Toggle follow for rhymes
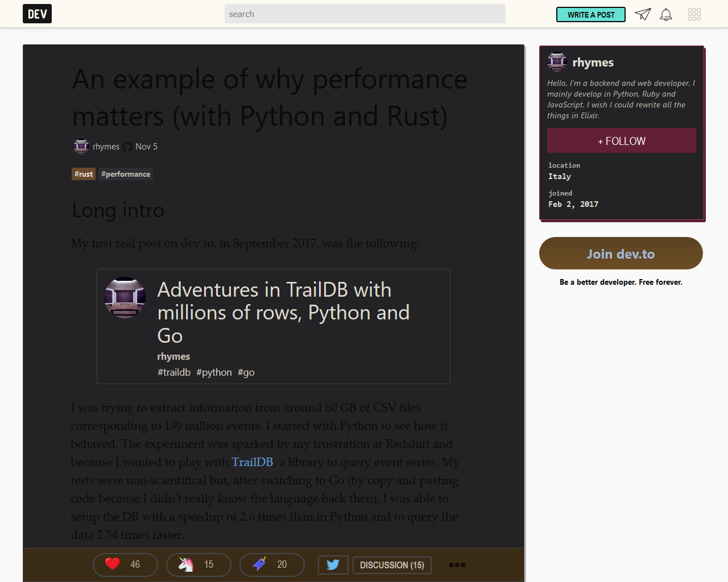Screen dimensions: 728x582 [621, 140]
